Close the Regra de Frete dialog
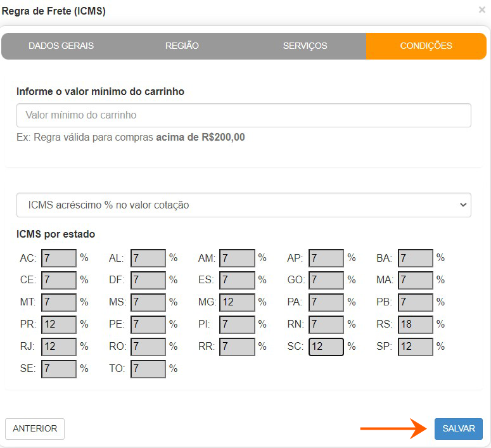Screen dimensions: 491x448 click(481, 10)
